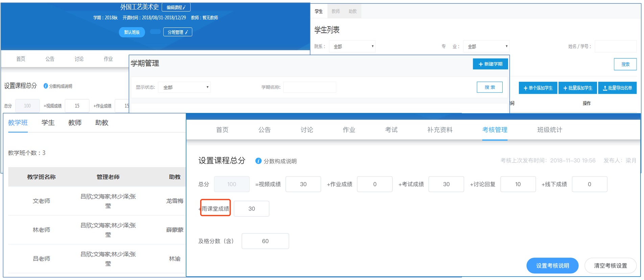Open 首页 tab in the large bottom navigation
The width and height of the screenshot is (644, 280).
pos(222,130)
